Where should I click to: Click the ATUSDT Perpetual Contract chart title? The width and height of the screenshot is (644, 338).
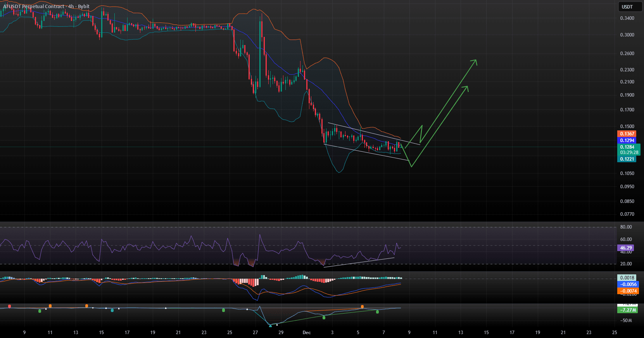coord(34,7)
